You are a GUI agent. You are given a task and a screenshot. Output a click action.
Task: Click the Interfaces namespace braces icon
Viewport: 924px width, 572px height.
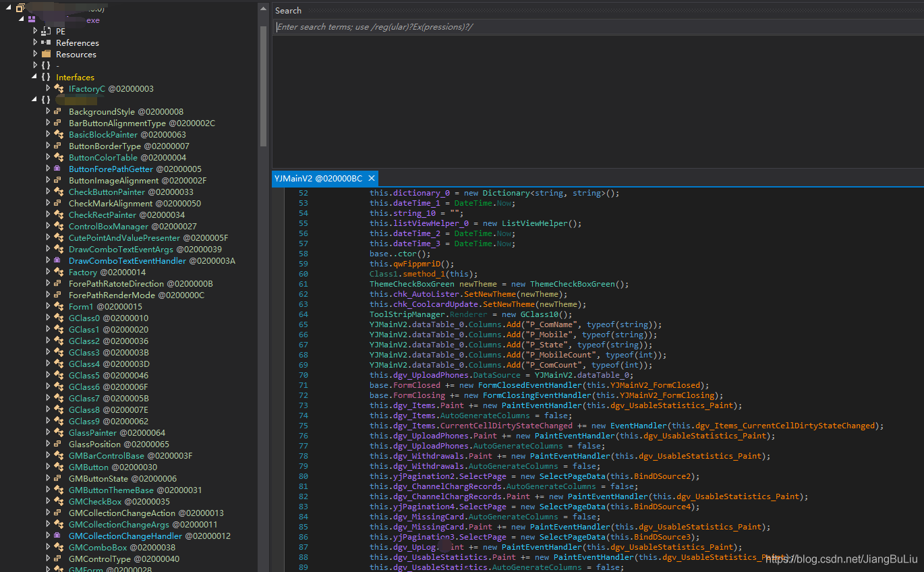pos(46,77)
